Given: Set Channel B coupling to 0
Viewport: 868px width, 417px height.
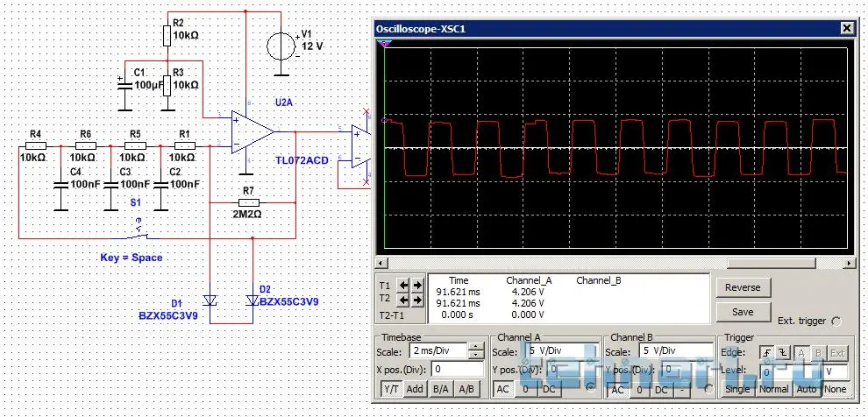Looking at the screenshot, I should (x=639, y=389).
